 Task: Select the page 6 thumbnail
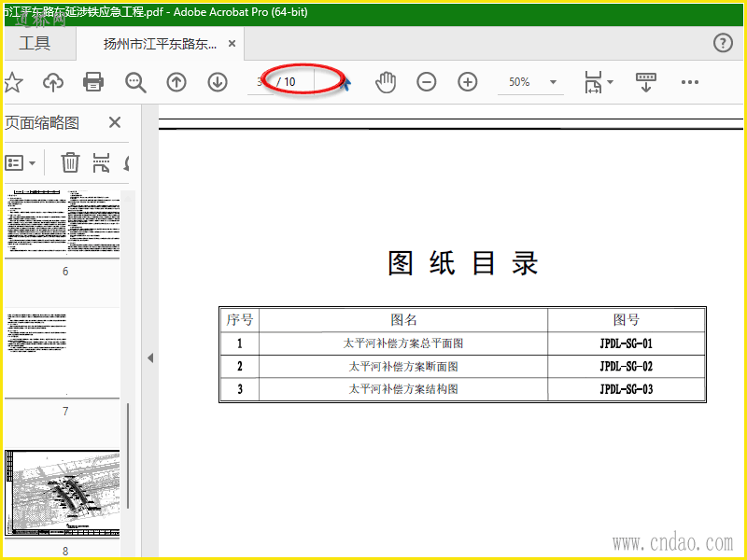point(63,224)
